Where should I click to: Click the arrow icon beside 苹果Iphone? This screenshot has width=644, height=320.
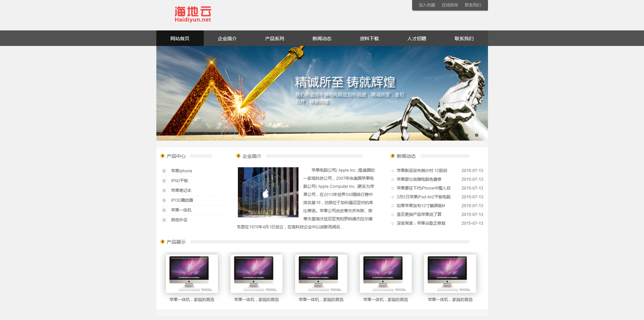(164, 171)
